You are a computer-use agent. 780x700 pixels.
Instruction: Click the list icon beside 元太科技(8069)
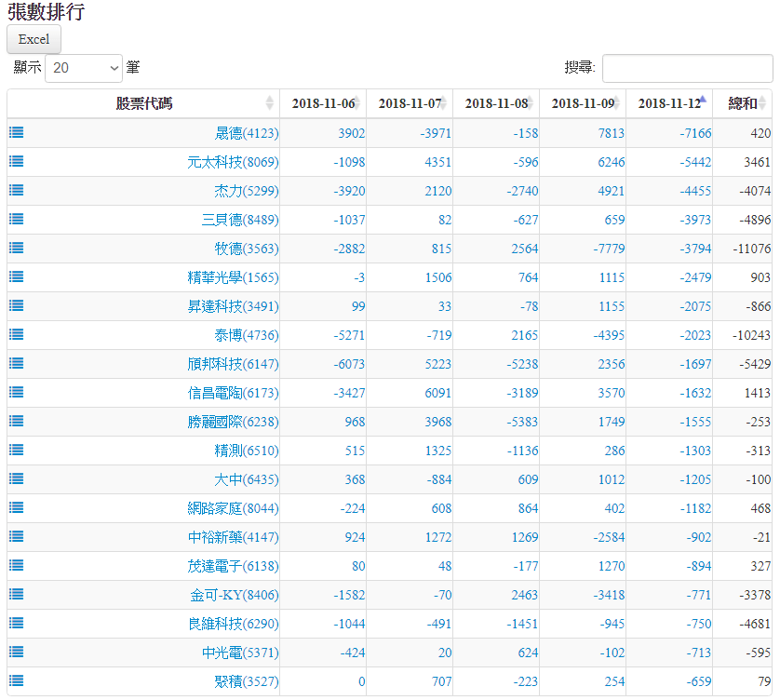(16, 161)
